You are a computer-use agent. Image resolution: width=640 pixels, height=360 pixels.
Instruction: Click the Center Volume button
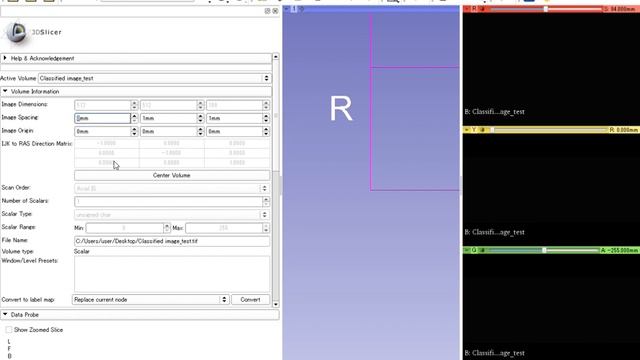(x=172, y=175)
